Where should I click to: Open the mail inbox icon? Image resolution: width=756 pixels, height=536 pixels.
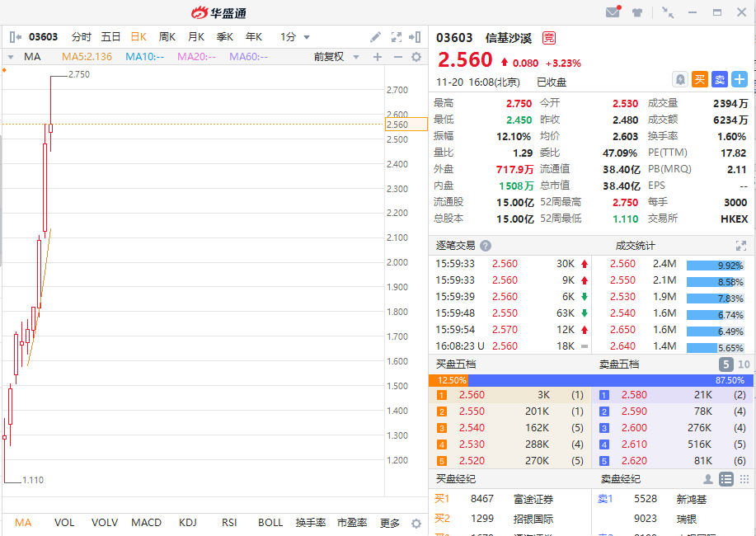point(613,12)
